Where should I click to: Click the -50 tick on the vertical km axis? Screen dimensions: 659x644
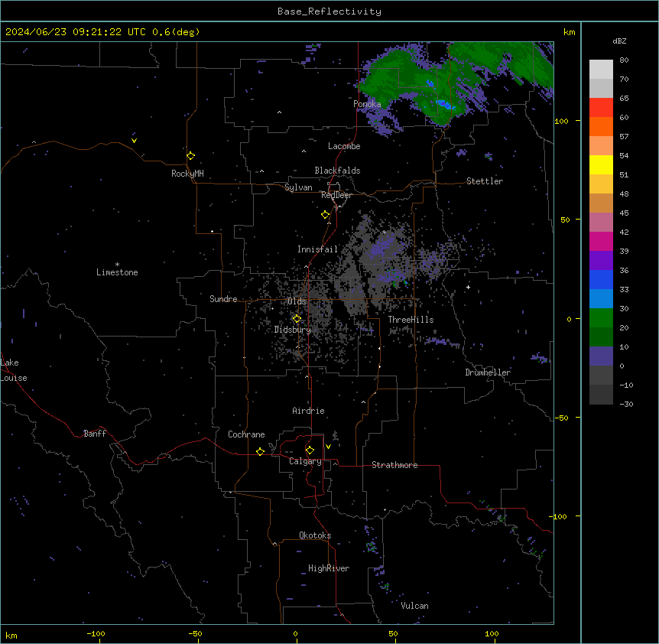coord(561,418)
